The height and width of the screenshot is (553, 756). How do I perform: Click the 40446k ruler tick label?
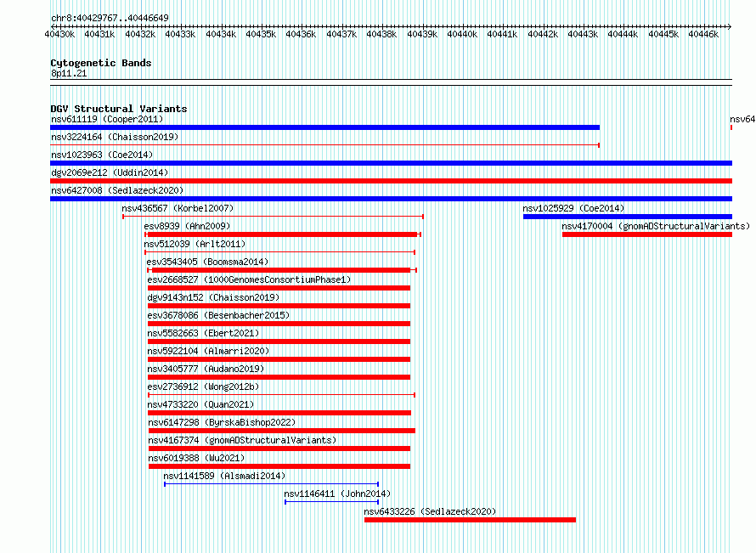[703, 34]
